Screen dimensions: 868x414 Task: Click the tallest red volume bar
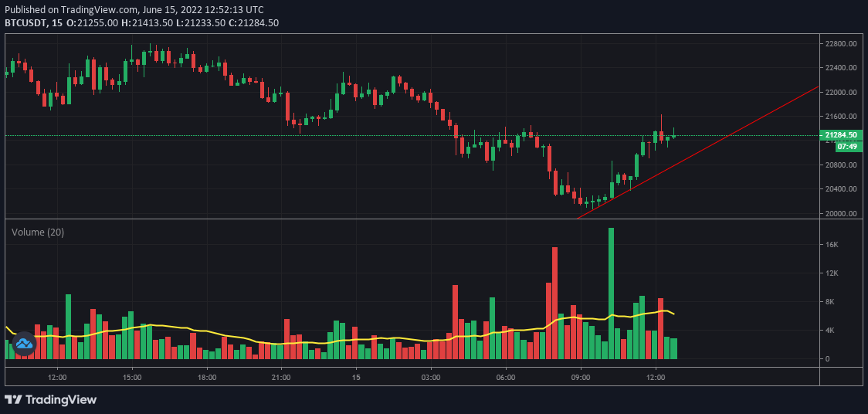[554, 304]
